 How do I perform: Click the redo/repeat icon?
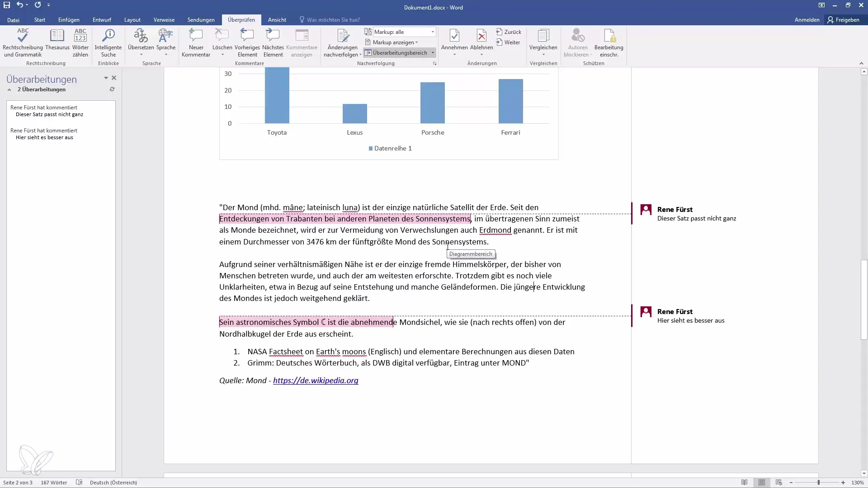38,5
